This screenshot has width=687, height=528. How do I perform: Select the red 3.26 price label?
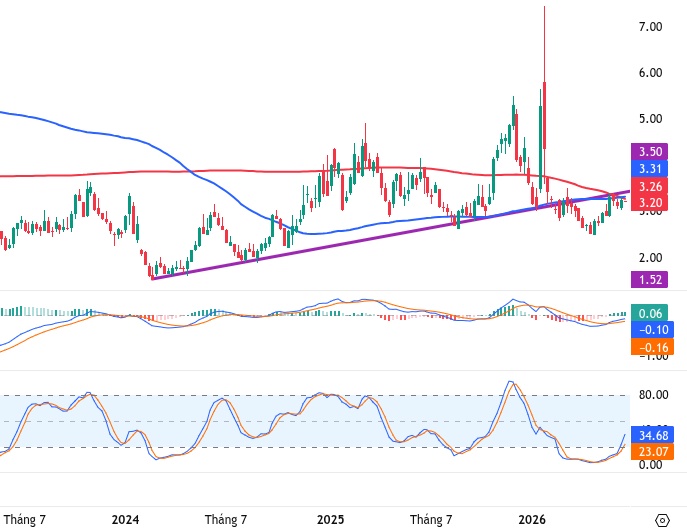click(649, 186)
